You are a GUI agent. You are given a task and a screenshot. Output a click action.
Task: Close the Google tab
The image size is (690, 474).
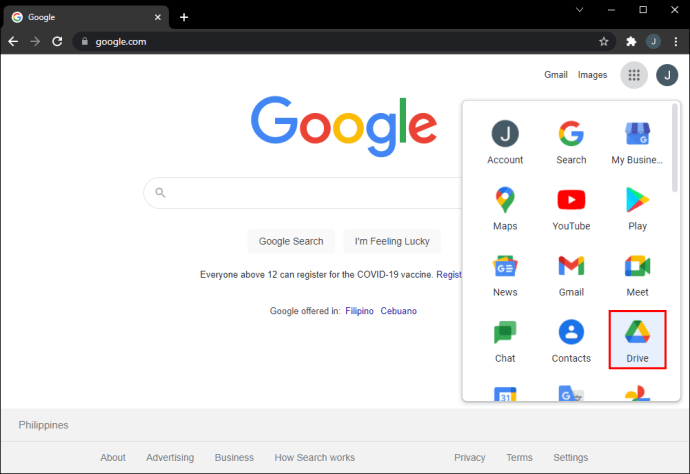[158, 17]
